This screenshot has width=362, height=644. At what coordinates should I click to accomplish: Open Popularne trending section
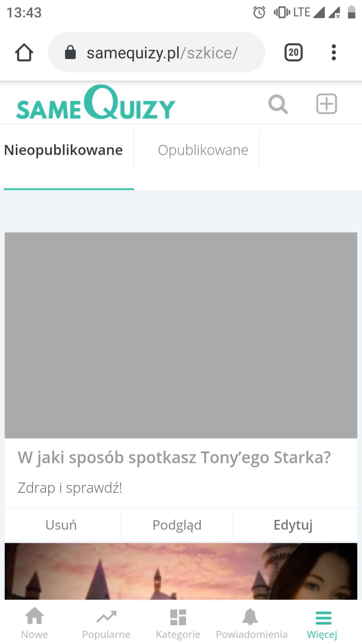(x=106, y=623)
